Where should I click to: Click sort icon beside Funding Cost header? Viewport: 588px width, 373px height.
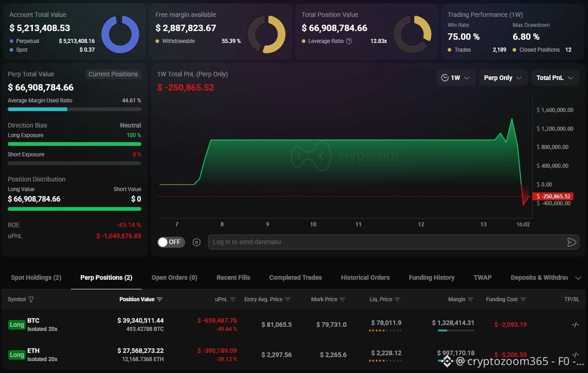(x=523, y=299)
